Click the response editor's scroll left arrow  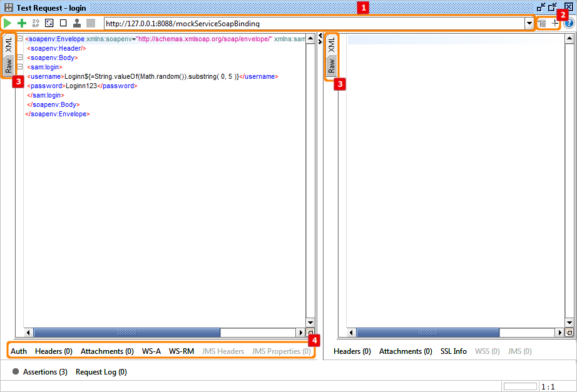pos(351,333)
